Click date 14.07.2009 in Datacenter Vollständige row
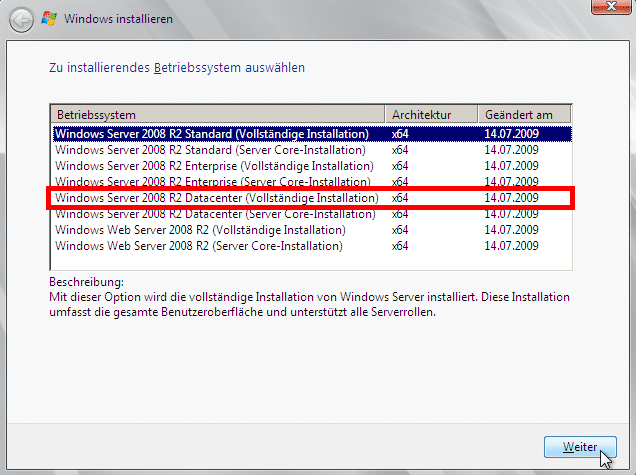Viewport: 636px width, 475px height. coord(511,198)
